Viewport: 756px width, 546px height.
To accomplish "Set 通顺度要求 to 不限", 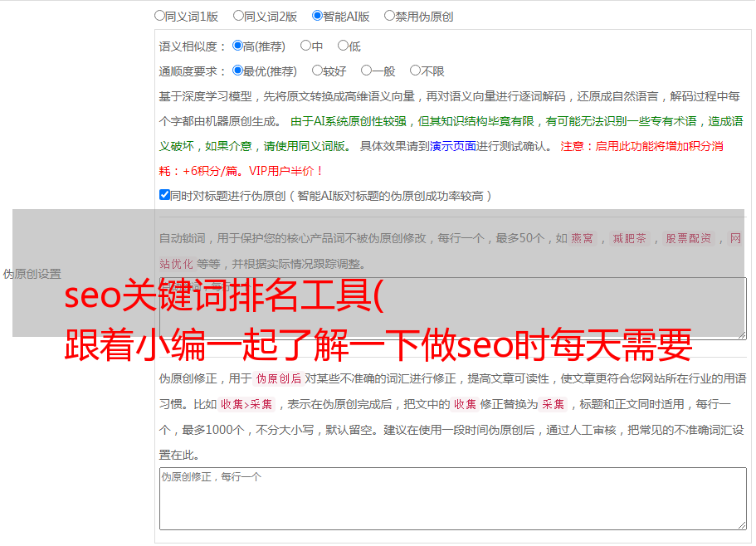I will tap(415, 71).
